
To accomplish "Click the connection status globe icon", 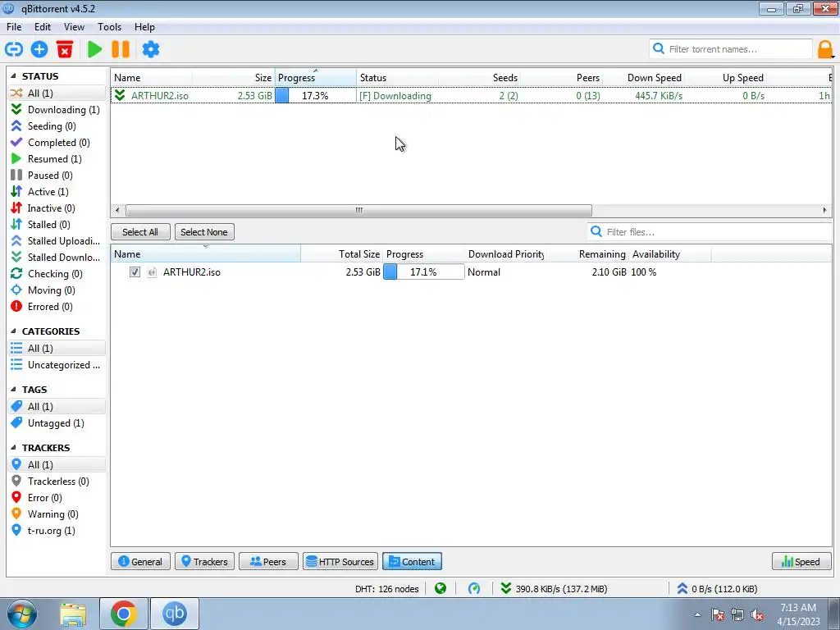I will (x=441, y=589).
